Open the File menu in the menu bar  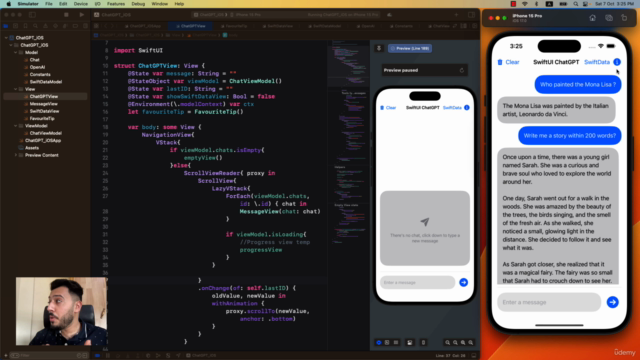tap(49, 4)
